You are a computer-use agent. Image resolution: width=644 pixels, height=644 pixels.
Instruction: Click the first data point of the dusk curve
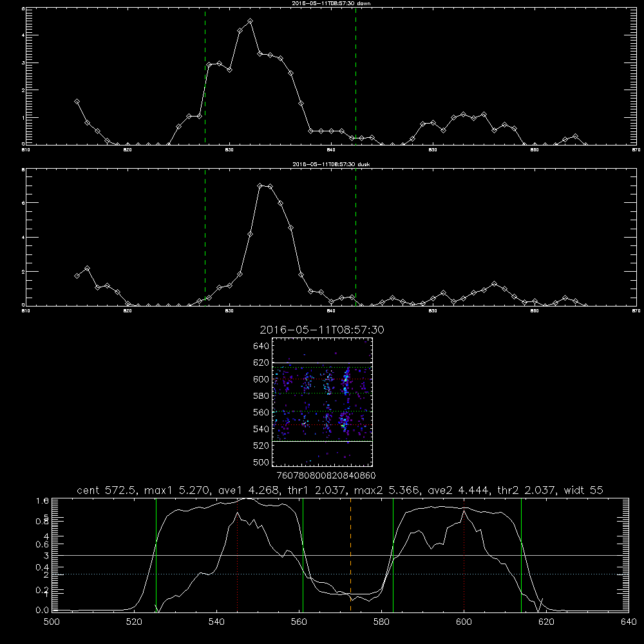(77, 276)
